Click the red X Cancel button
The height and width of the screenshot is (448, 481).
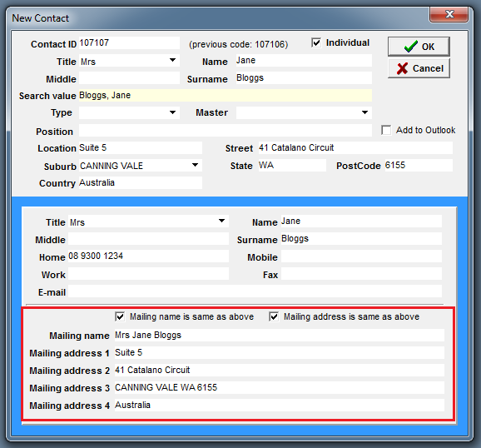[x=419, y=68]
